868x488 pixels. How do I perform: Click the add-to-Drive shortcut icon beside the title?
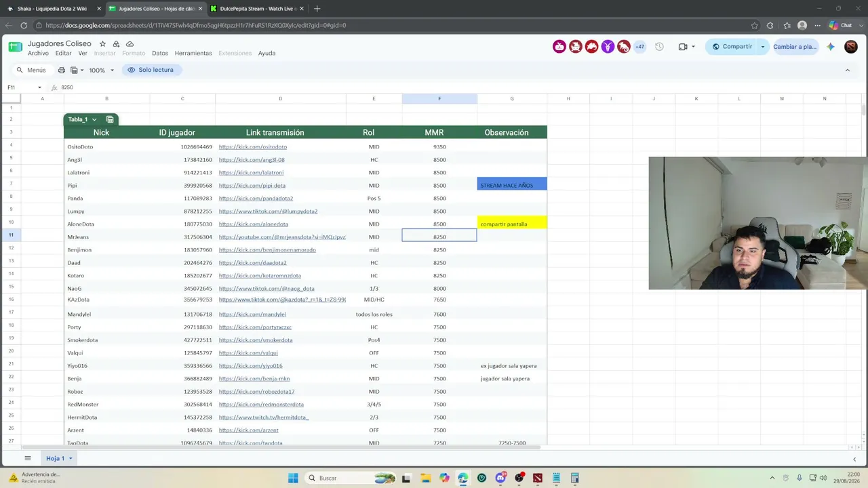click(x=116, y=44)
